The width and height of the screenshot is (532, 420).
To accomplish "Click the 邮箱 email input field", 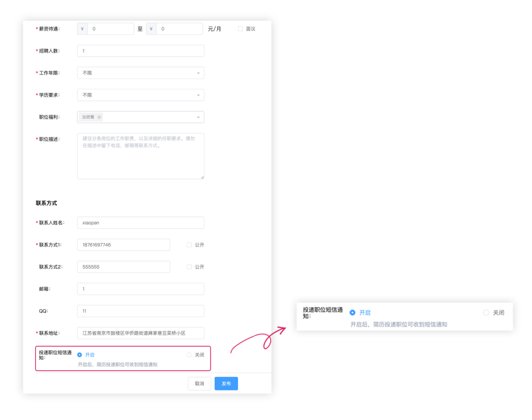I will [x=140, y=289].
